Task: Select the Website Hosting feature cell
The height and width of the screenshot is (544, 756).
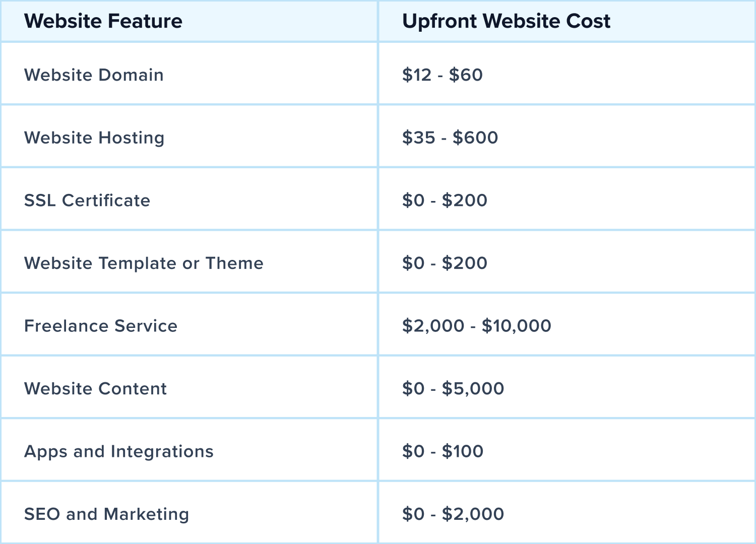Action: tap(94, 138)
